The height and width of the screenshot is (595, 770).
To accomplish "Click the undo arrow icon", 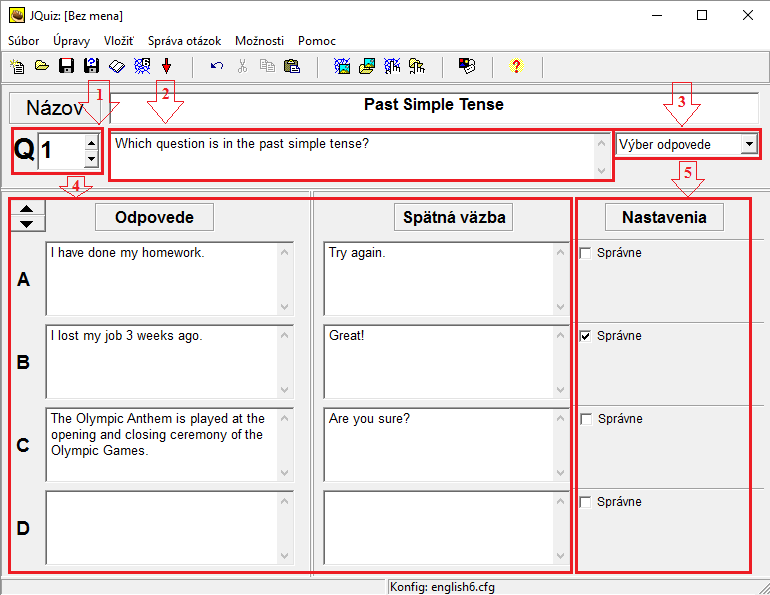I will pyautogui.click(x=217, y=67).
